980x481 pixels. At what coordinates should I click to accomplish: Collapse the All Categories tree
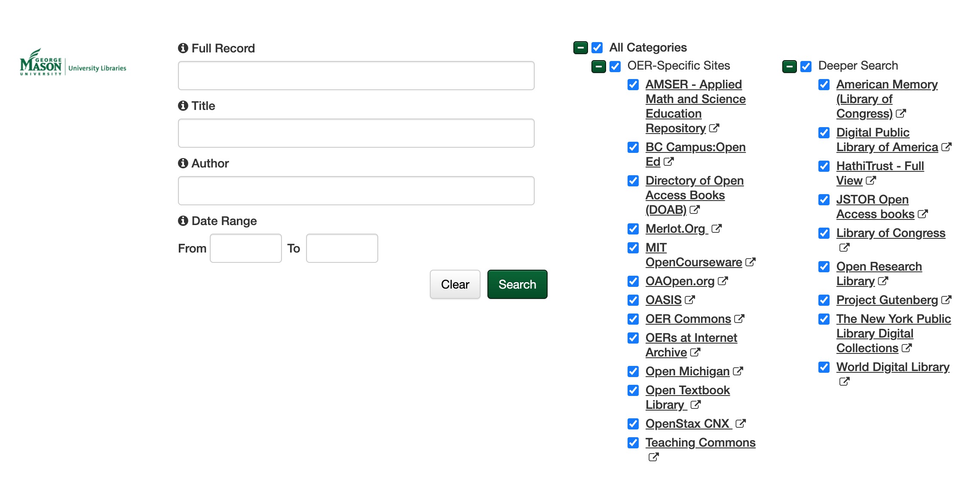[580, 47]
